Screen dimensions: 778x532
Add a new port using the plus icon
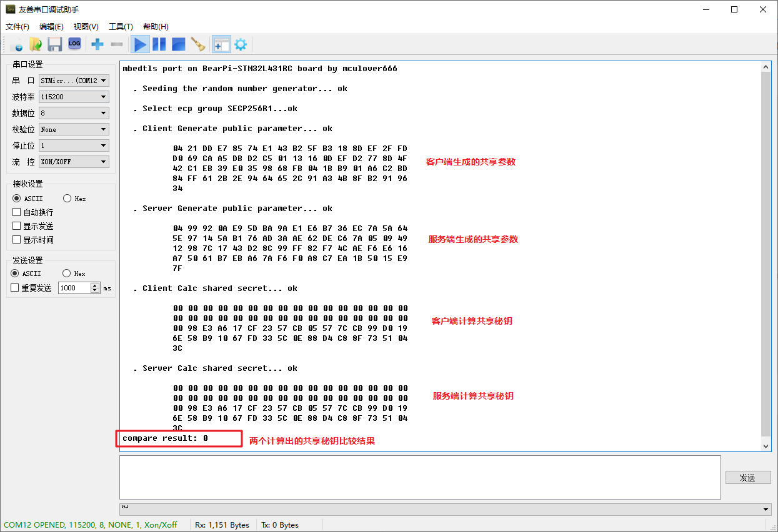coord(97,44)
